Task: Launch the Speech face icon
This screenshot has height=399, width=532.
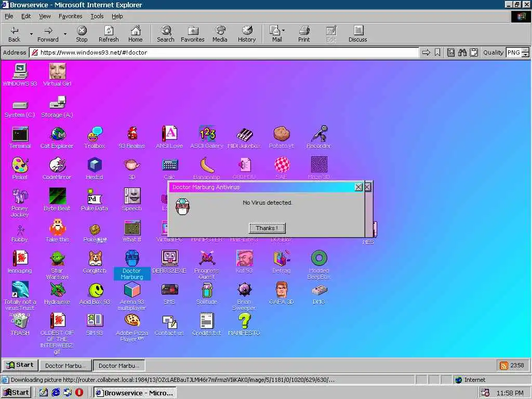Action: point(131,199)
